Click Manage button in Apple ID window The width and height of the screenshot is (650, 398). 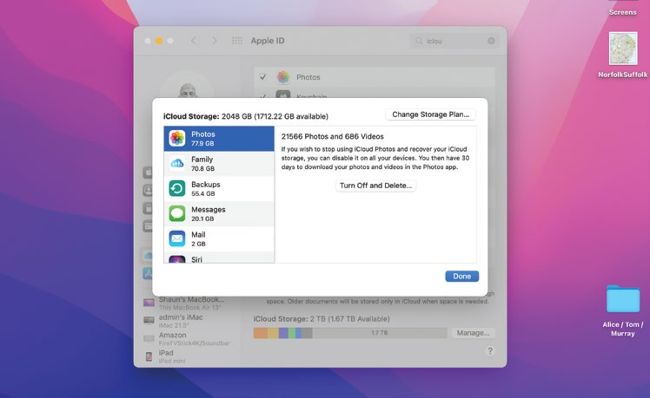[473, 332]
